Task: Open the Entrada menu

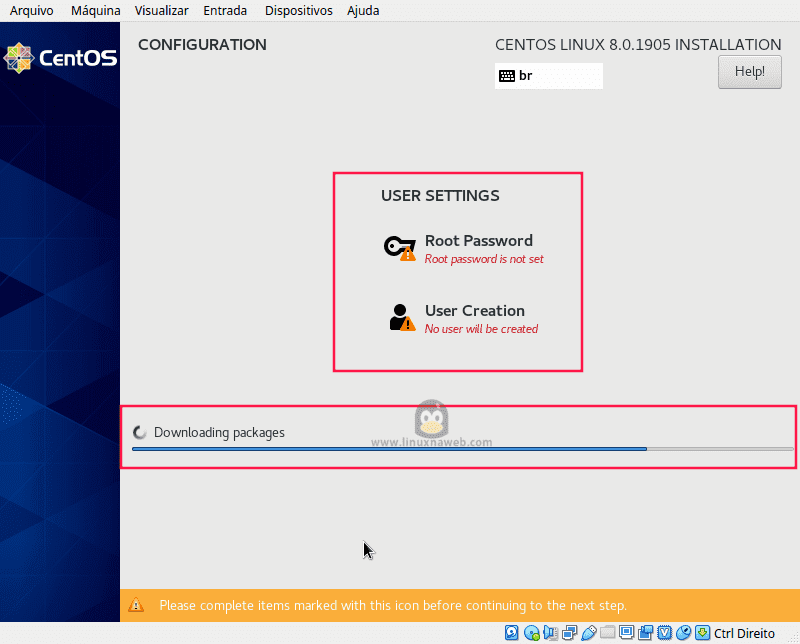Action: 225,11
